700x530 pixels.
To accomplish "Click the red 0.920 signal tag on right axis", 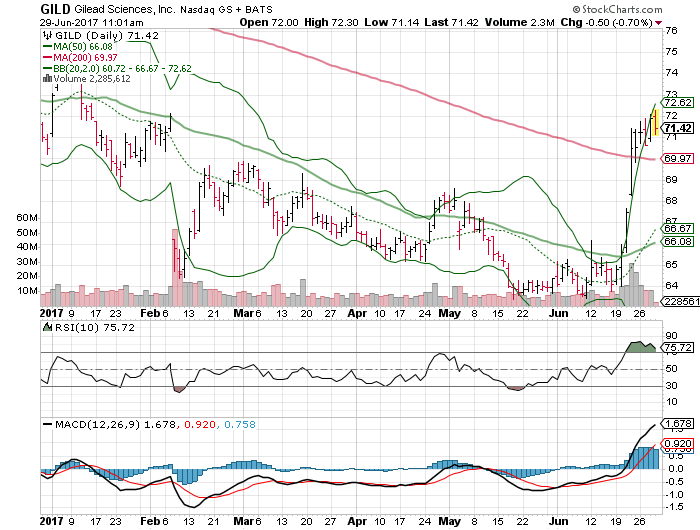I will pyautogui.click(x=677, y=444).
